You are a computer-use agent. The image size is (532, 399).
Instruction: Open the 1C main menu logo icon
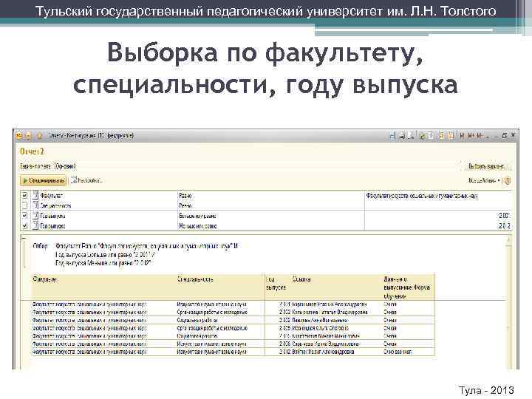pos(18,136)
